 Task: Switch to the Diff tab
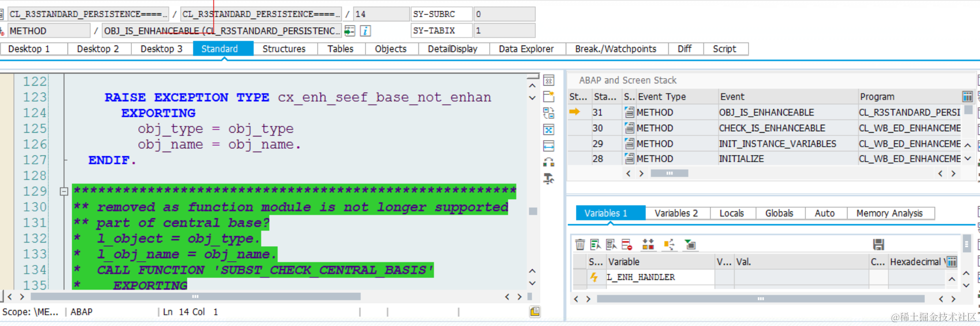click(685, 49)
